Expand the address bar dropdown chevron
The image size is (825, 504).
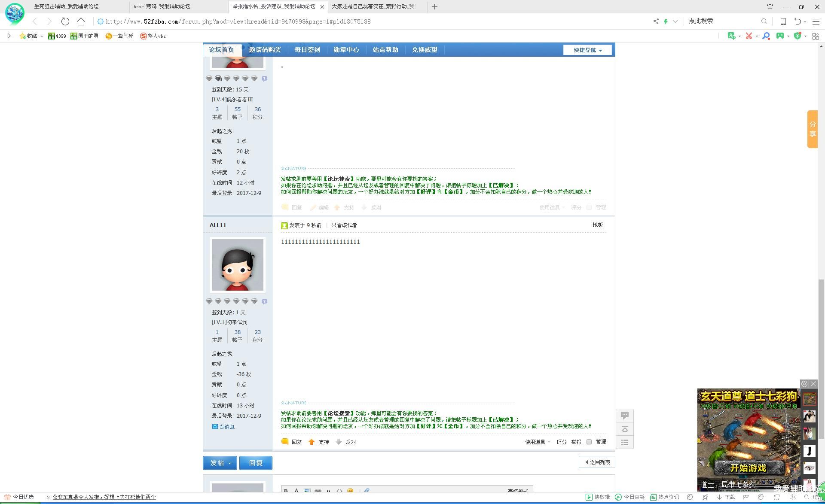click(x=675, y=21)
